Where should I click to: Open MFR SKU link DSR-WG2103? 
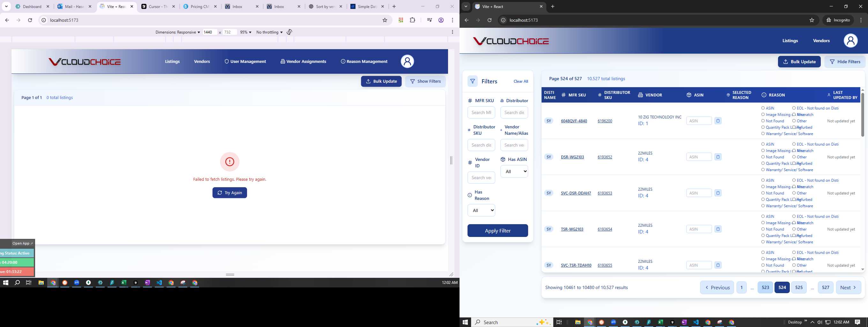(x=572, y=157)
